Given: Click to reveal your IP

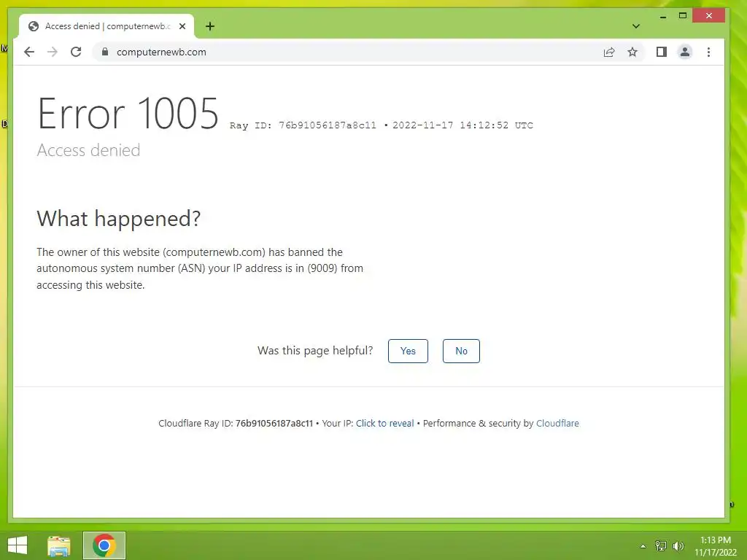Looking at the screenshot, I should (385, 424).
